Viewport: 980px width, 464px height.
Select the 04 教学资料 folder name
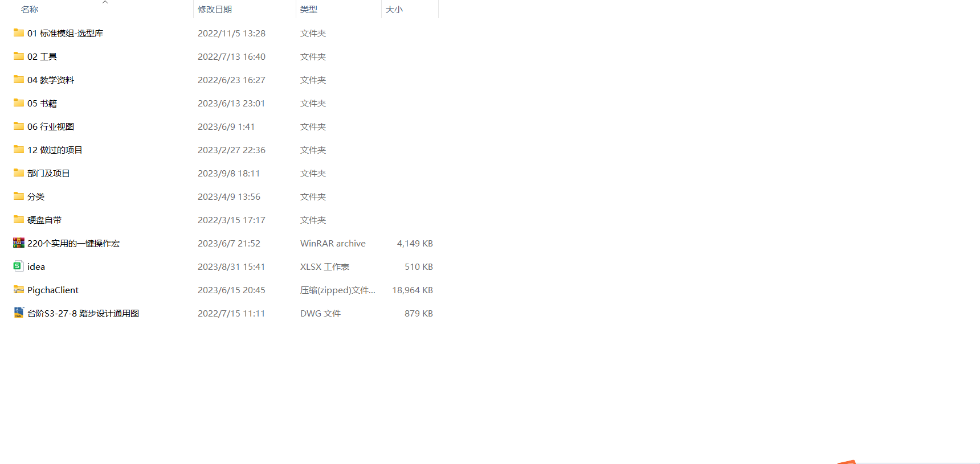click(51, 80)
